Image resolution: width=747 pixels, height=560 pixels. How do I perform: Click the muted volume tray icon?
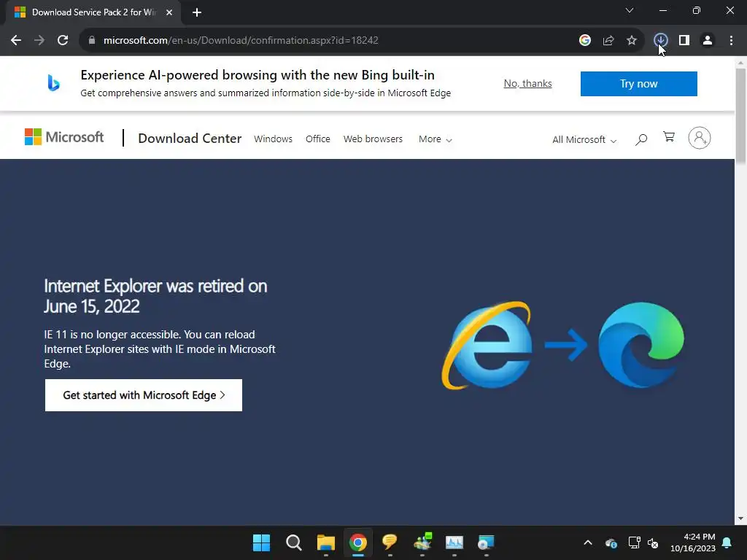click(x=653, y=542)
